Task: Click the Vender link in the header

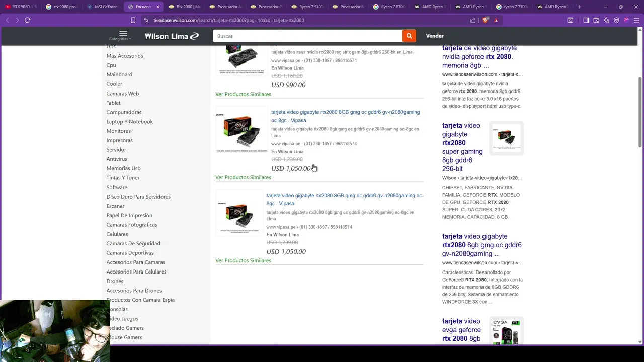Action: point(435,36)
